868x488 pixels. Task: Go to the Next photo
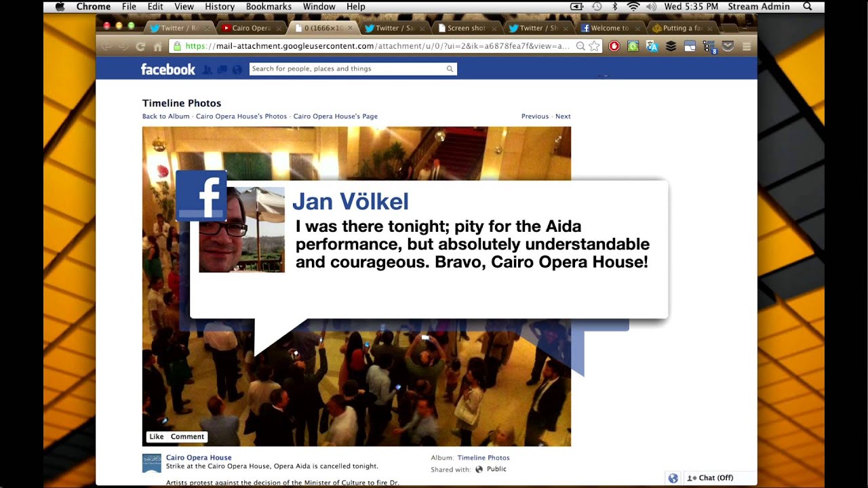tap(563, 117)
